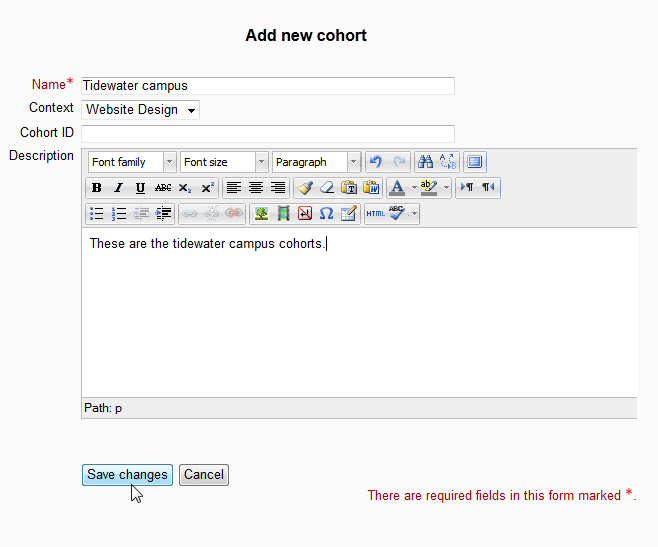Viewport: 658px width, 547px height.
Task: Click the Cancel button
Action: point(204,475)
